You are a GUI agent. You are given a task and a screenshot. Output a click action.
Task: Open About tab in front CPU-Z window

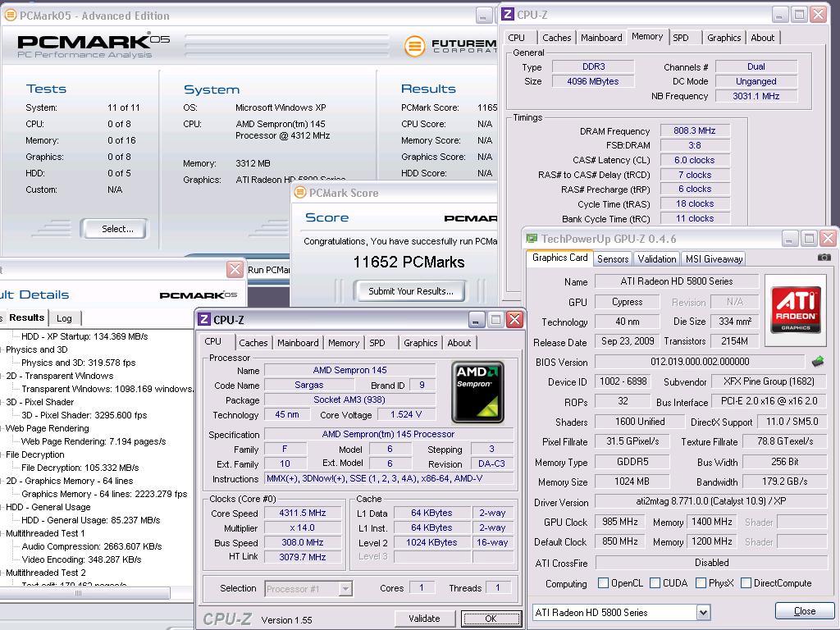(459, 343)
